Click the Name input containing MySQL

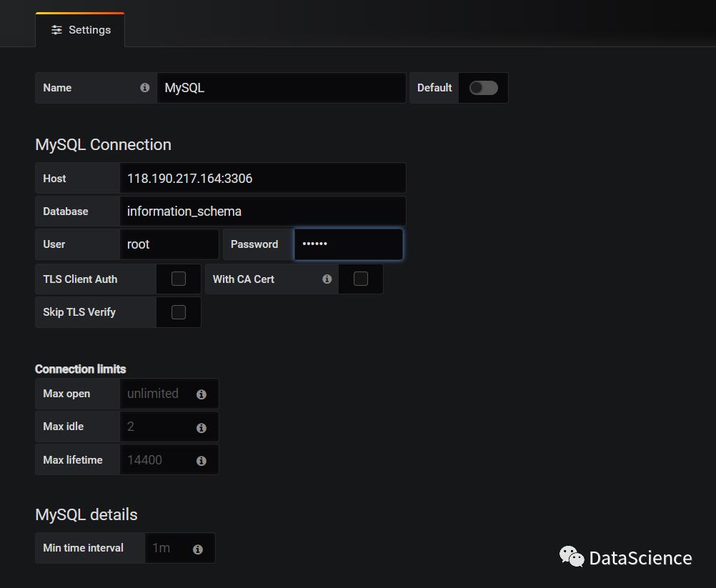[282, 88]
